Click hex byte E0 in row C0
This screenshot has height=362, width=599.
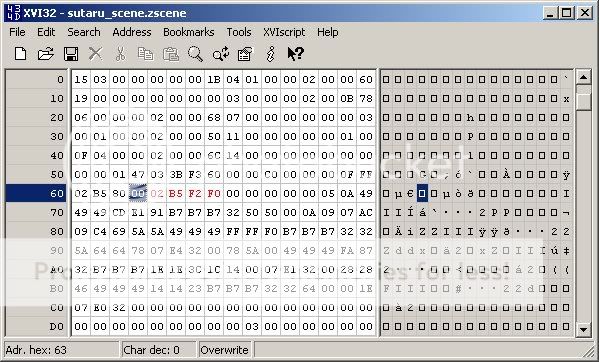pyautogui.click(x=100, y=307)
